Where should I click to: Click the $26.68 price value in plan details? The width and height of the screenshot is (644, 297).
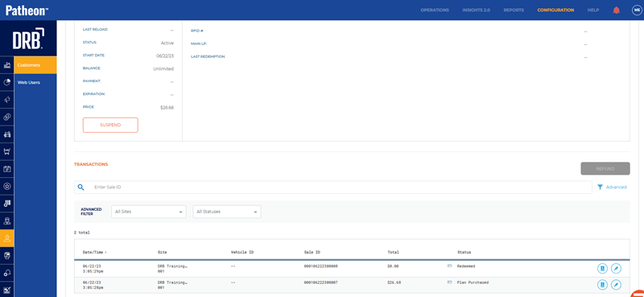[x=167, y=107]
